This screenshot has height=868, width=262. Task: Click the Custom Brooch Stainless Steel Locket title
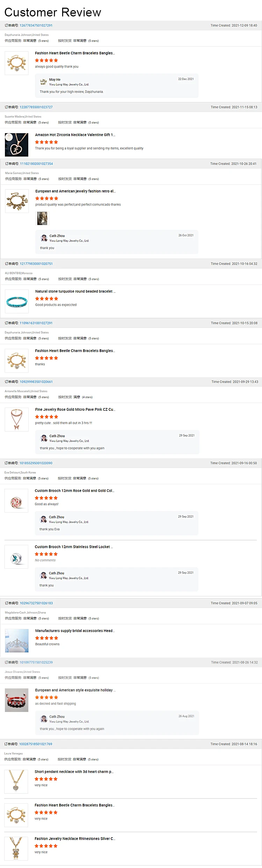click(x=74, y=547)
